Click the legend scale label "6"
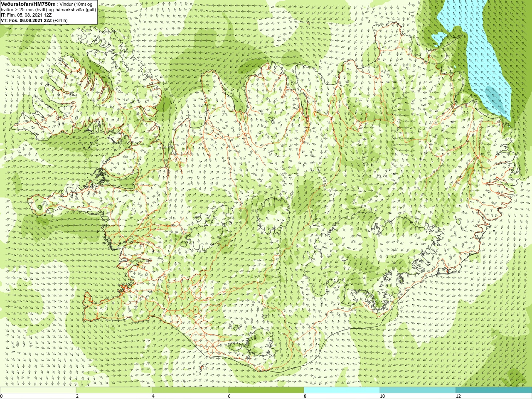 (229, 396)
